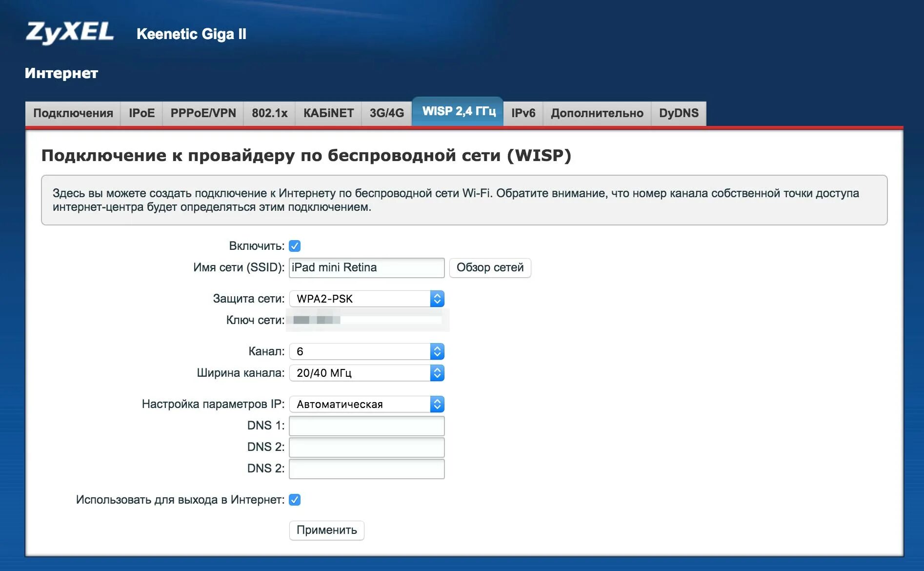This screenshot has width=924, height=571.
Task: Click the last DNS input field above the Интернет checkbox
Action: tap(366, 469)
